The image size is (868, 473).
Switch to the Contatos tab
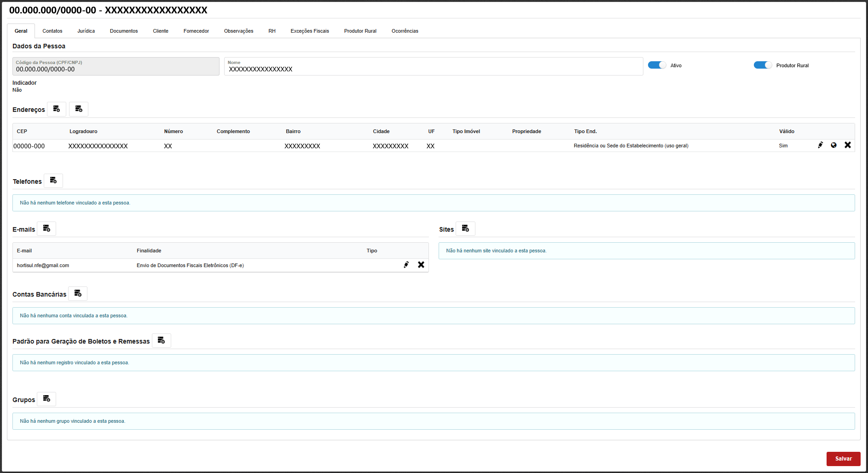point(52,31)
